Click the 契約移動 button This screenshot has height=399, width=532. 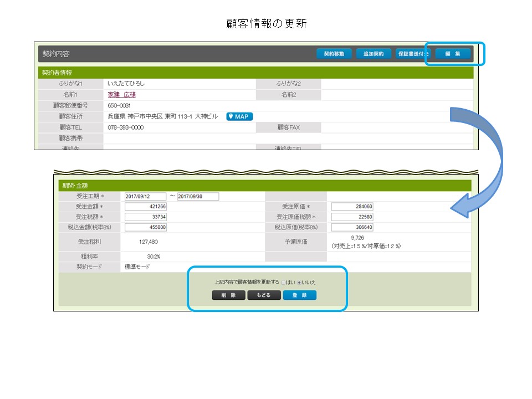(x=334, y=54)
